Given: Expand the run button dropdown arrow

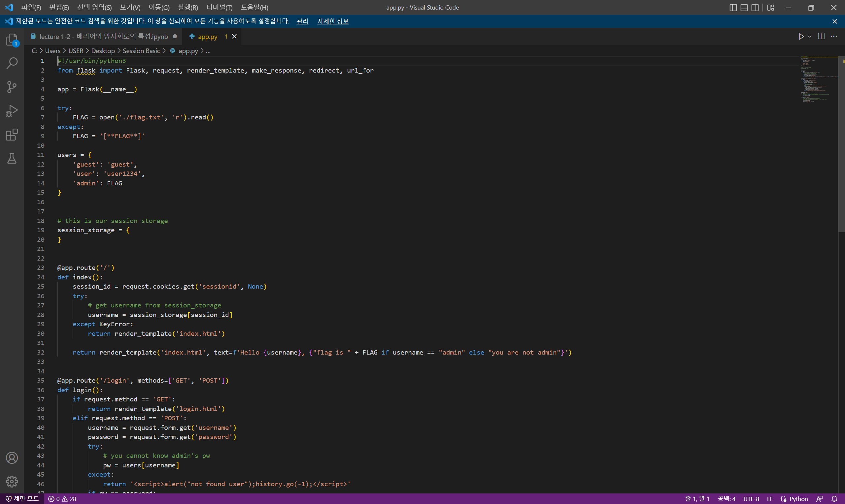Looking at the screenshot, I should pos(810,36).
